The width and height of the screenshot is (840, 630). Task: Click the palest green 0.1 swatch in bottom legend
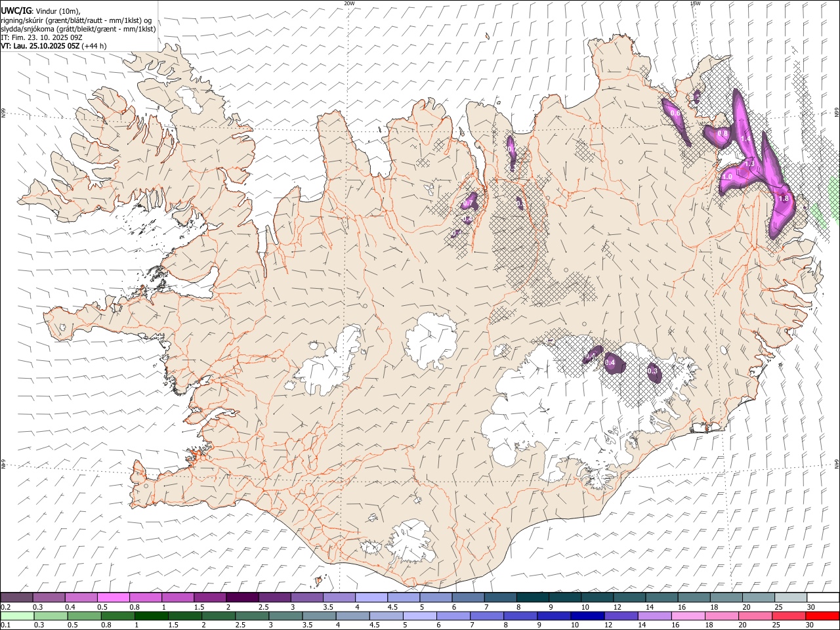(18, 616)
